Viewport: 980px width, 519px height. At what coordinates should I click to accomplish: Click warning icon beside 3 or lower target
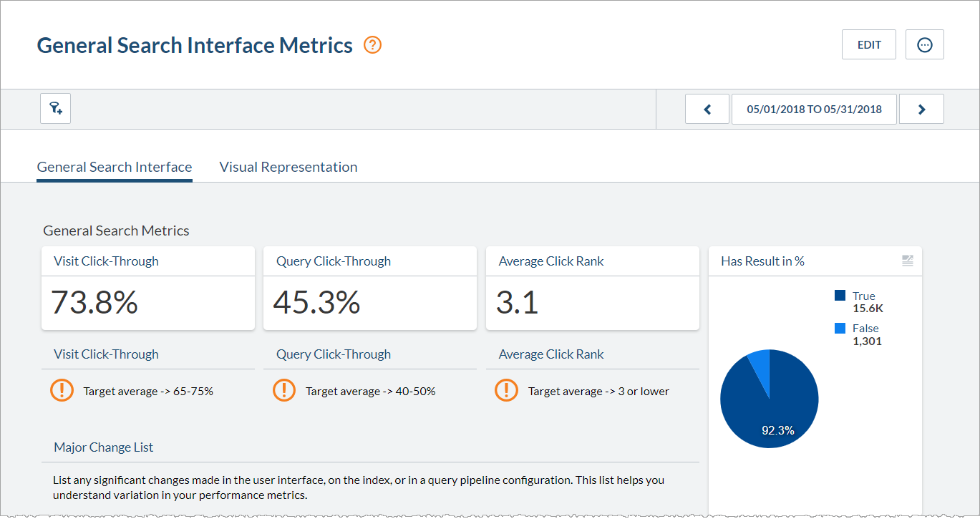(x=506, y=390)
